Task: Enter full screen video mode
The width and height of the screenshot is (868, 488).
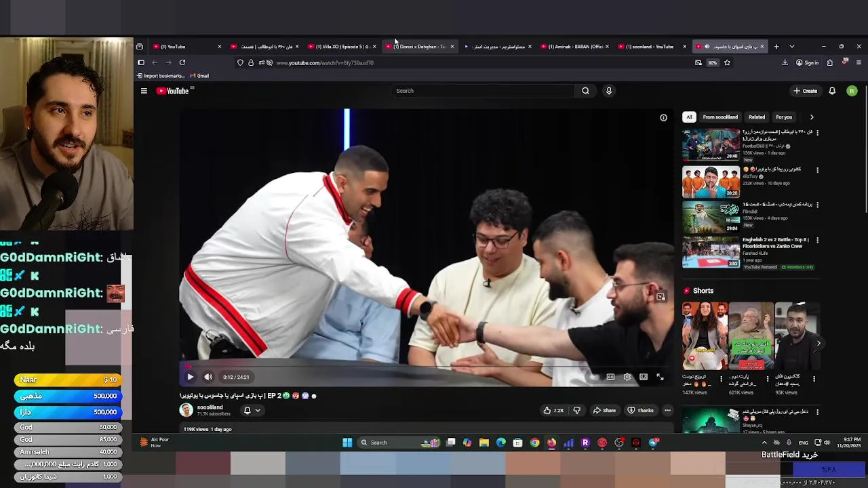Action: [660, 377]
